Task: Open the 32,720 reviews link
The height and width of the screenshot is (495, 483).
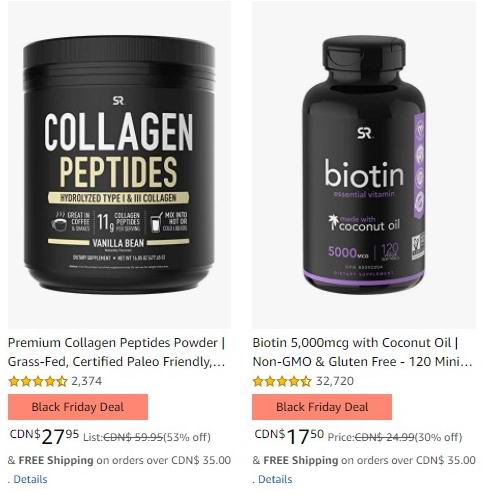Action: (x=335, y=381)
